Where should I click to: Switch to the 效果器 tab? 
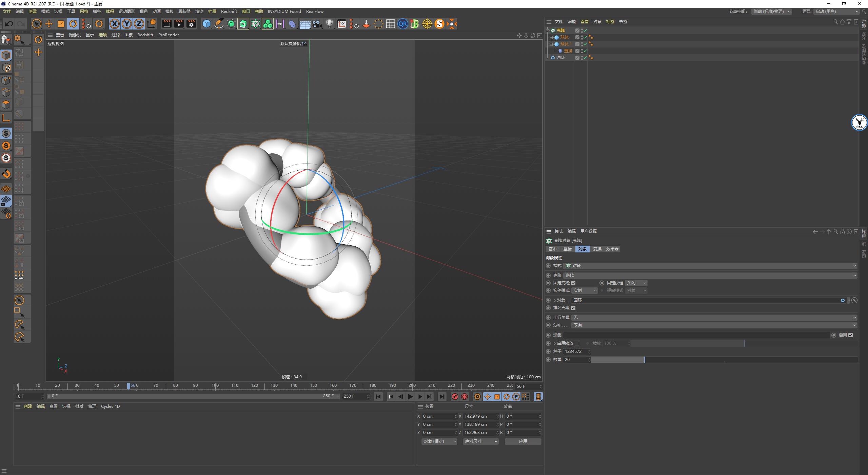(x=612, y=249)
